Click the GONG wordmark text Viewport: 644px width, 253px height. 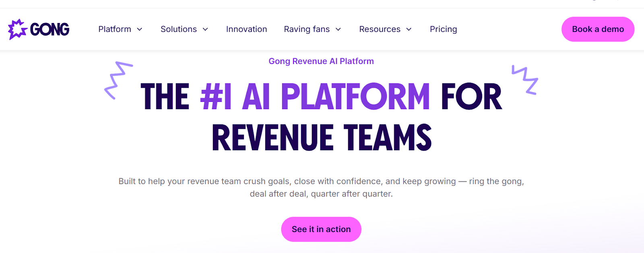point(50,29)
